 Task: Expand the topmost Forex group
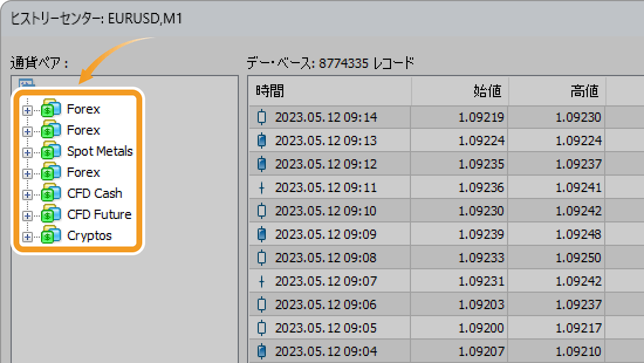coord(28,111)
